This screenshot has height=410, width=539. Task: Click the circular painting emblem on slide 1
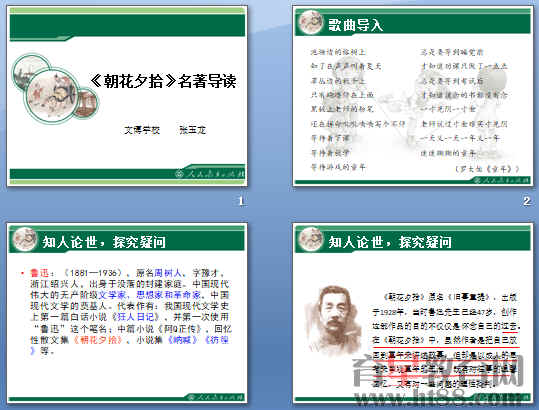[53, 95]
